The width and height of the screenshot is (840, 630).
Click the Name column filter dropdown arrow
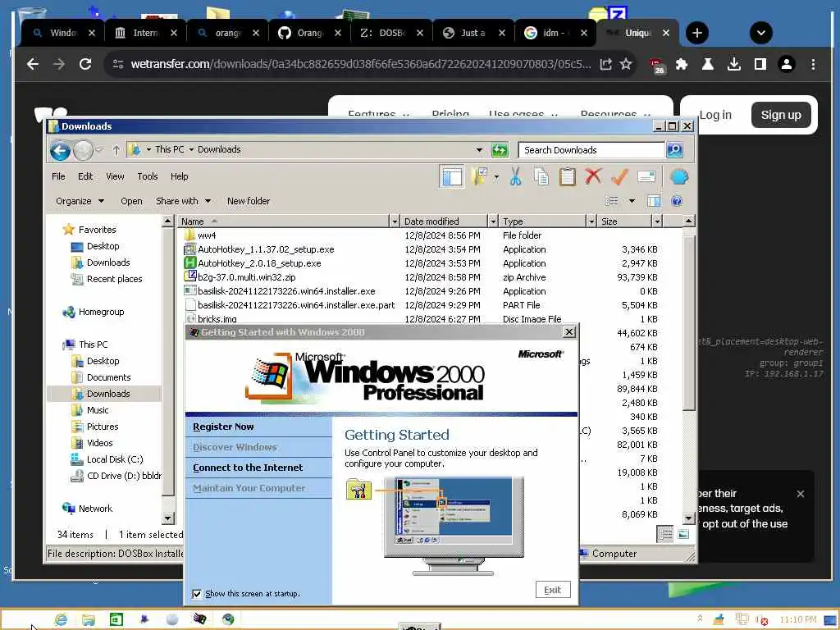coord(395,221)
